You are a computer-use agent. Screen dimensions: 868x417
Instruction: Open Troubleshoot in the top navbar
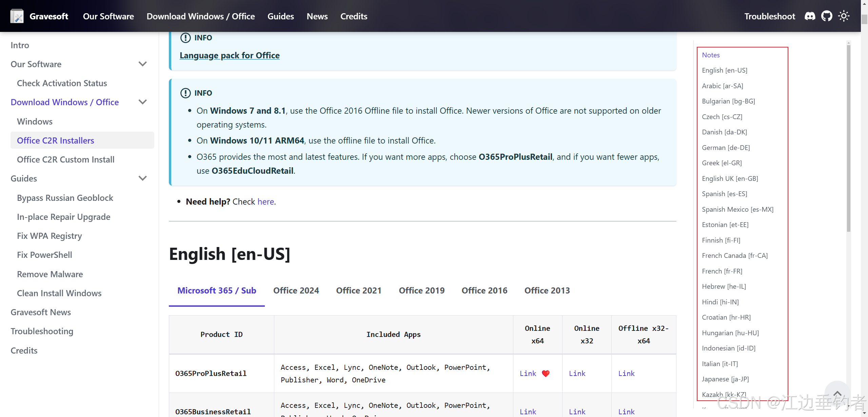coord(769,16)
